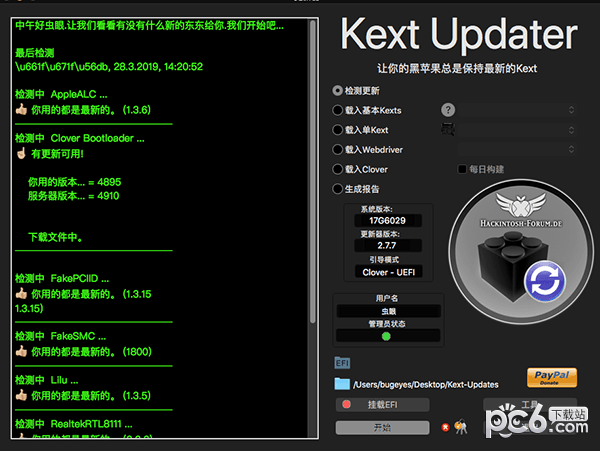The height and width of the screenshot is (451, 600).
Task: Click the thumbs-up icon under FakePCIID
Action: click(x=21, y=294)
